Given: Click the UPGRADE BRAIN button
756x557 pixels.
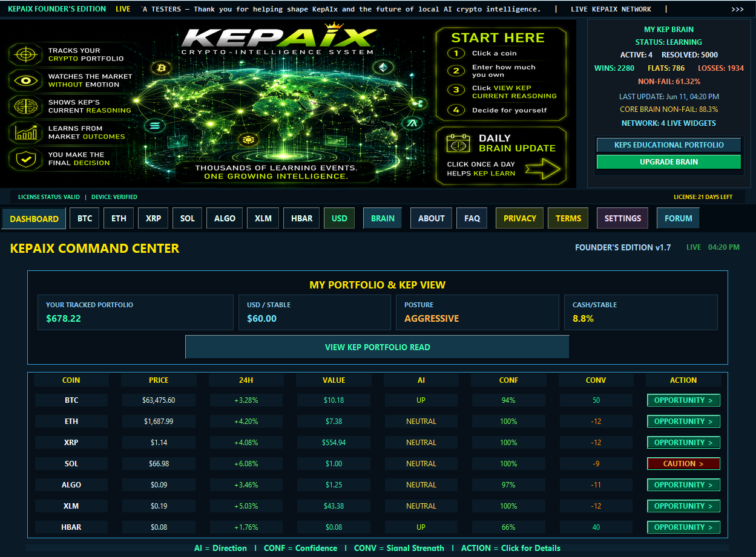Looking at the screenshot, I should [x=669, y=162].
